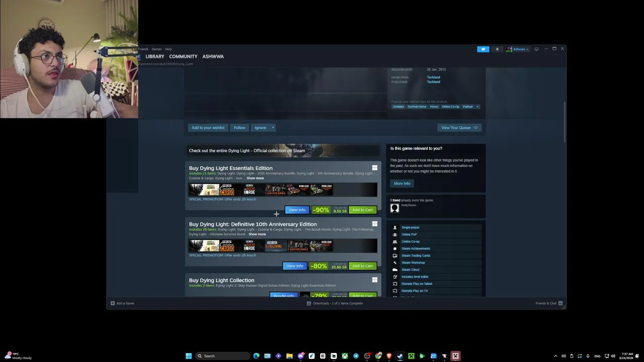644x362 pixels.
Task: Click the Techland developer link
Action: 433,77
